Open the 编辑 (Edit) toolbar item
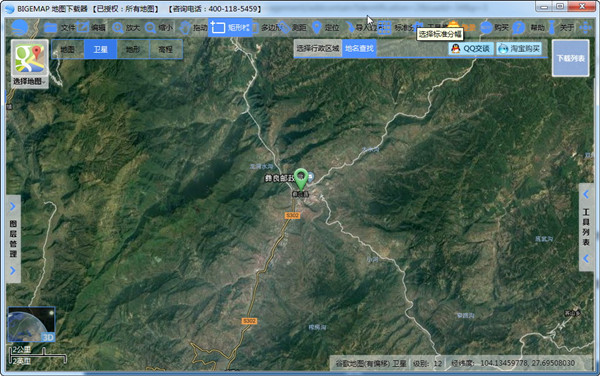The width and height of the screenshot is (600, 376). click(91, 28)
